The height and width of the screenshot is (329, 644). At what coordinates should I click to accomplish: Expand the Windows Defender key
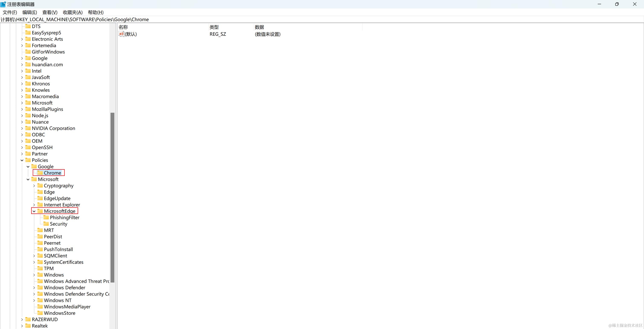[34, 287]
